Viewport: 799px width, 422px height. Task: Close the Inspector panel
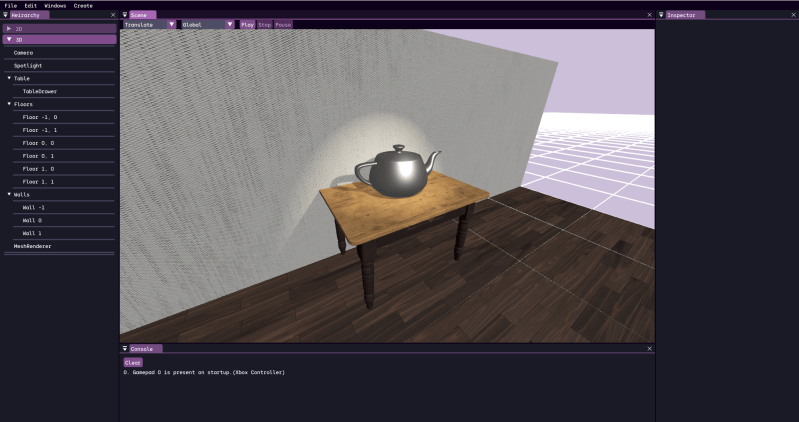pos(794,15)
